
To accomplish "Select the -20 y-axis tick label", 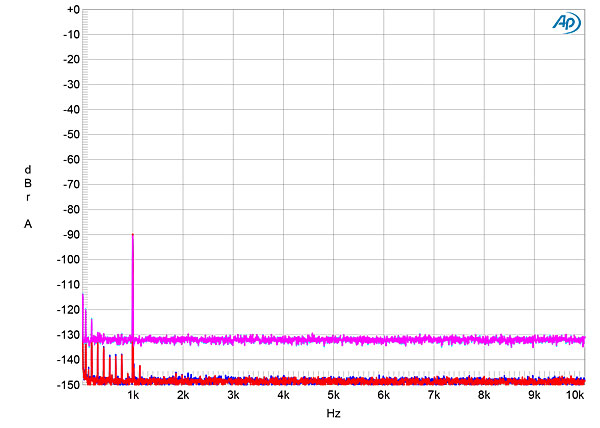I will pos(69,60).
